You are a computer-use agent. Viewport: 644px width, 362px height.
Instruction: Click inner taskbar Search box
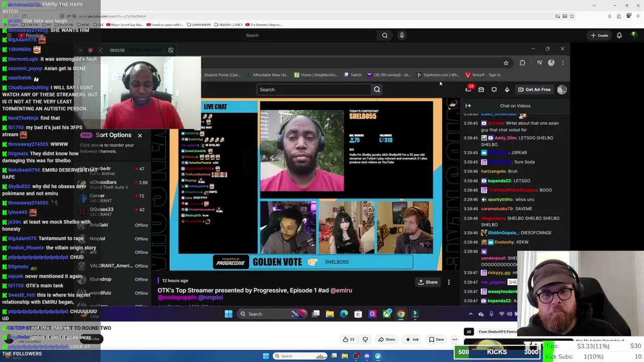(272, 314)
